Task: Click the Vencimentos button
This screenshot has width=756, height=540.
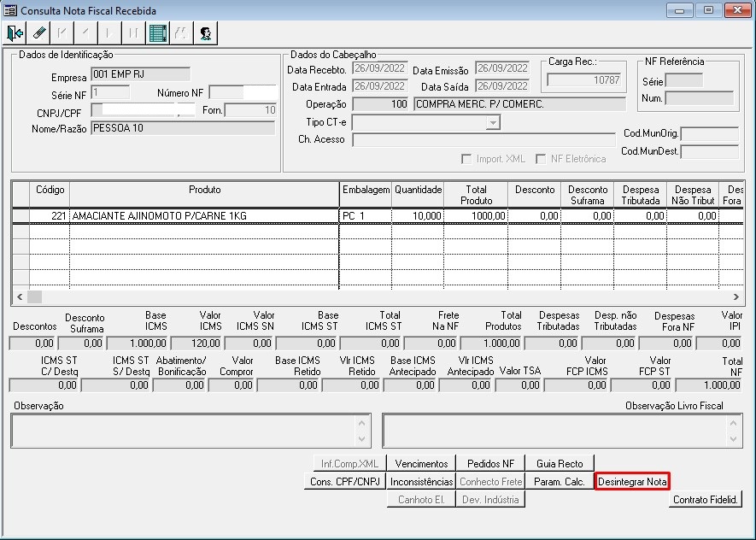Action: pyautogui.click(x=421, y=464)
